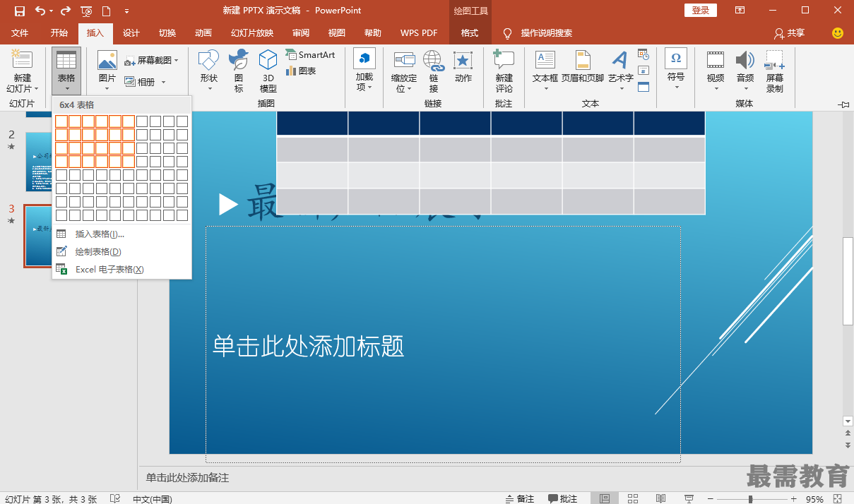Click the 新建幻灯片 icon

tap(22, 60)
